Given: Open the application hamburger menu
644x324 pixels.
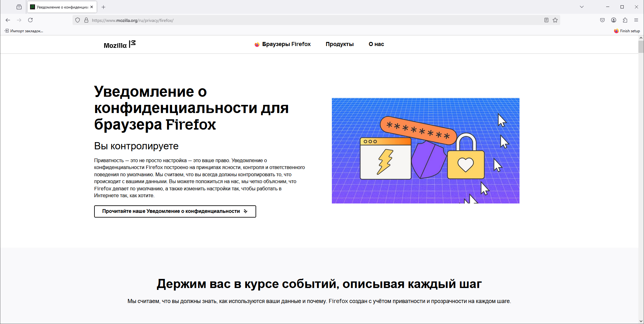Looking at the screenshot, I should pos(636,20).
